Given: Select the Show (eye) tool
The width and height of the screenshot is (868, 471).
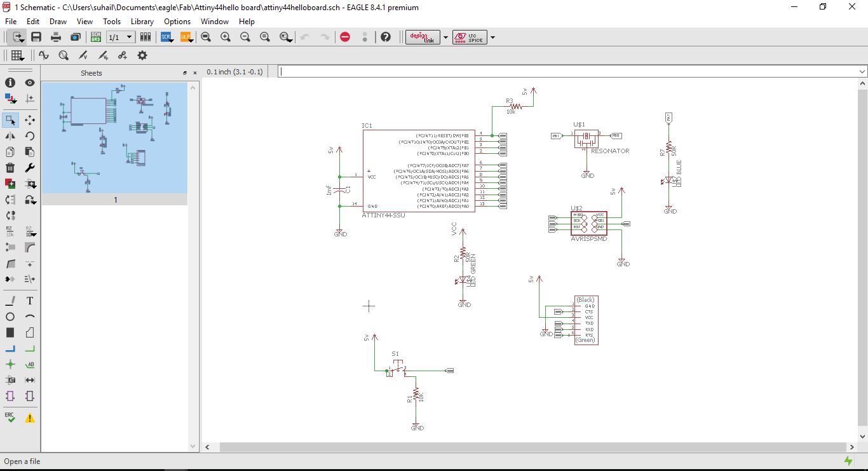Looking at the screenshot, I should [30, 83].
